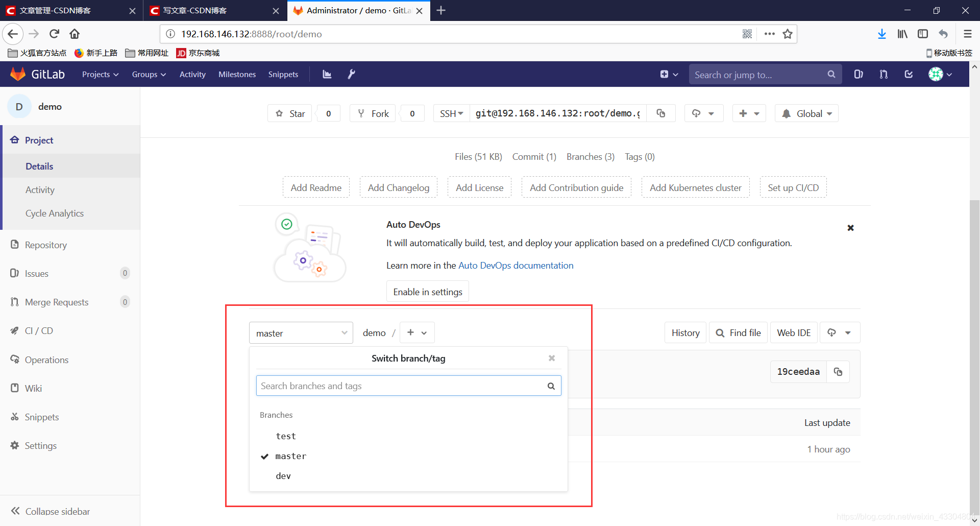The width and height of the screenshot is (980, 526).
Task: Click the GitLab fox logo
Action: pyautogui.click(x=18, y=74)
